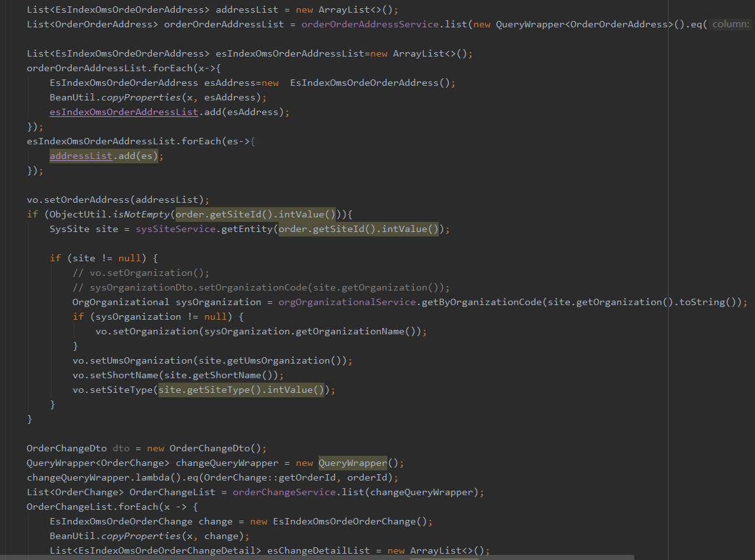
Task: Click "esIndexOmsOrderAddressList=new" in the ArrayList declaration line
Action: pyautogui.click(x=301, y=53)
